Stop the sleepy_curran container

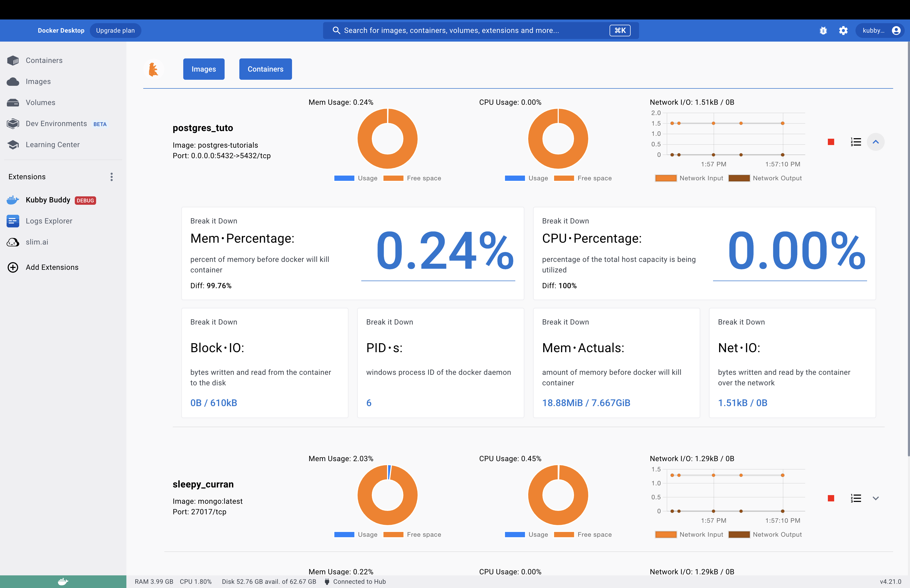click(830, 498)
